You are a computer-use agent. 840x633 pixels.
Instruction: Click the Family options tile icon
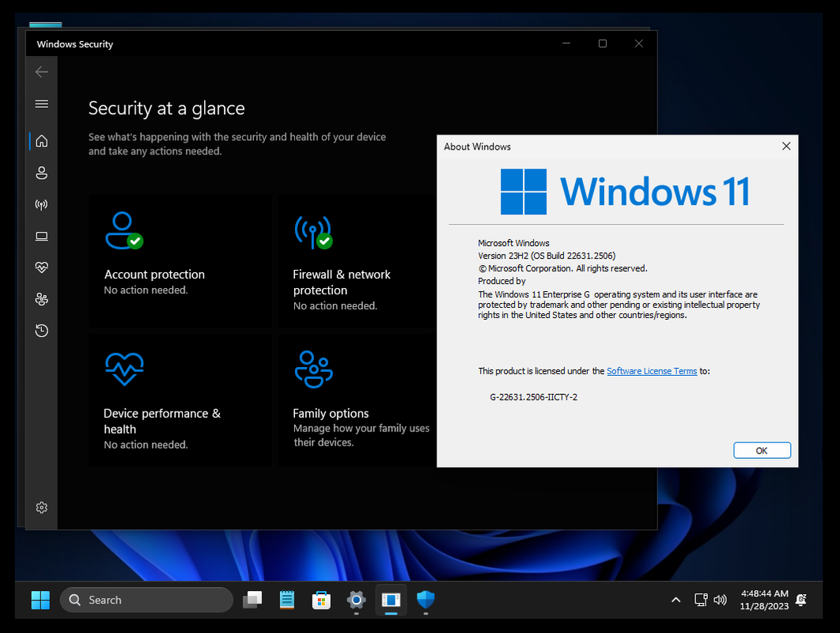point(313,370)
